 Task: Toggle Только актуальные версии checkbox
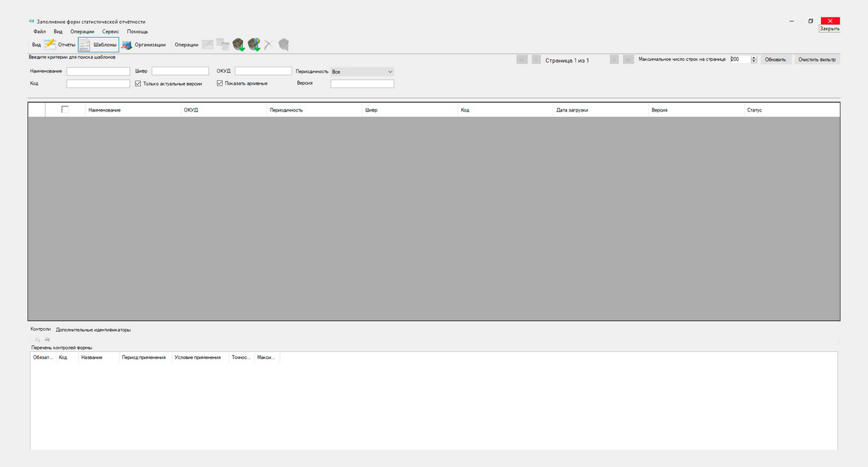(139, 84)
